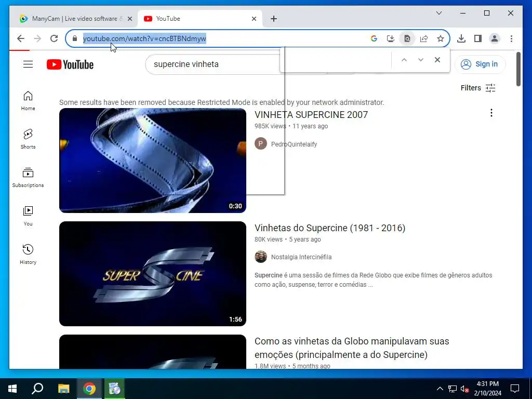Click the network icon in system tray
The width and height of the screenshot is (532, 399).
(x=453, y=389)
